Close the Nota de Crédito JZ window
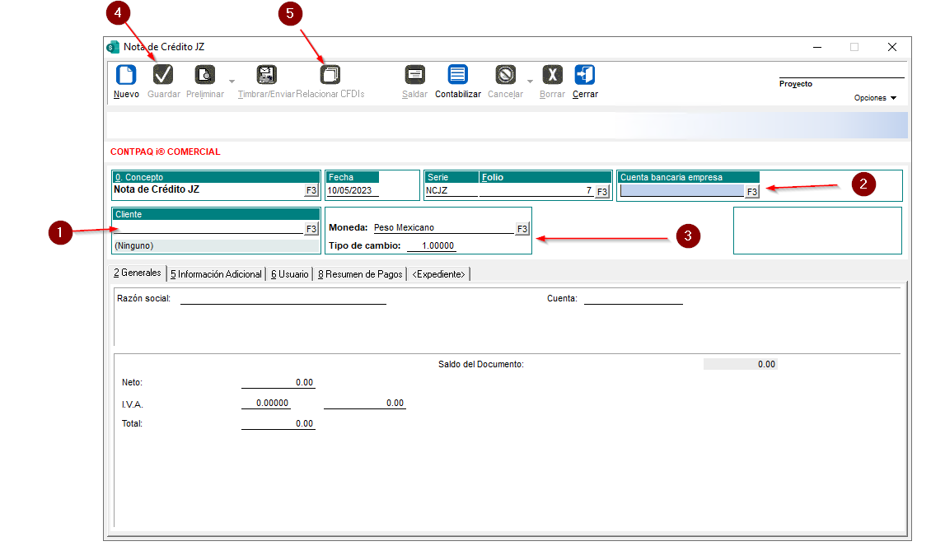931x560 pixels. [x=891, y=48]
